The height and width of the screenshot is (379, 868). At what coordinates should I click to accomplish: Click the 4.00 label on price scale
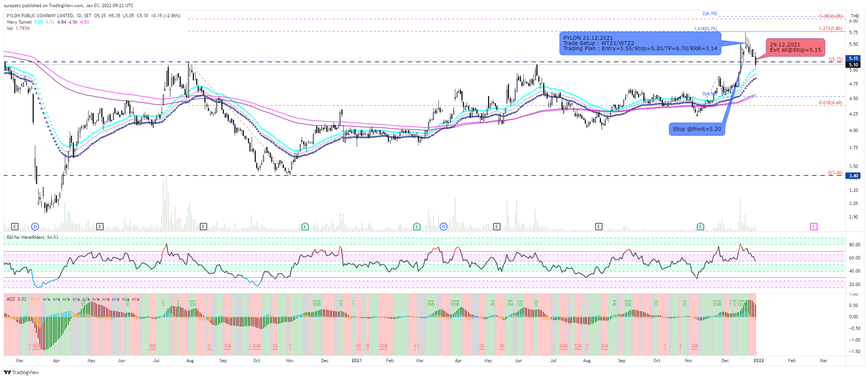pos(853,130)
